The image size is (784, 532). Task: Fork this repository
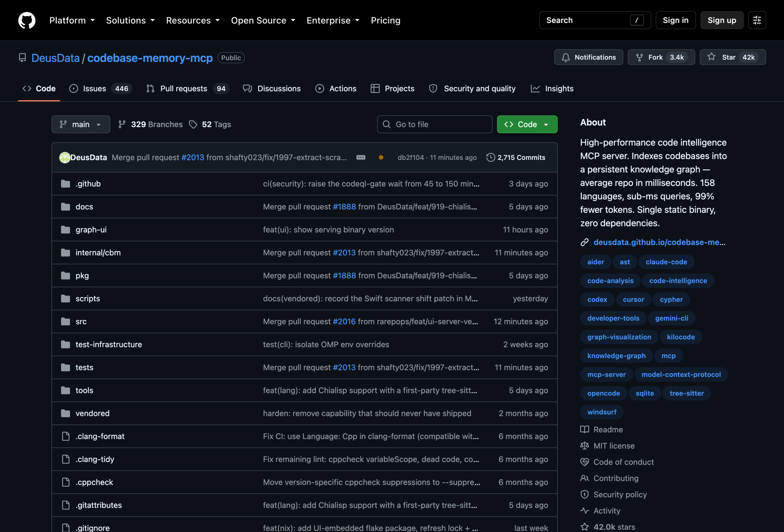coord(661,57)
